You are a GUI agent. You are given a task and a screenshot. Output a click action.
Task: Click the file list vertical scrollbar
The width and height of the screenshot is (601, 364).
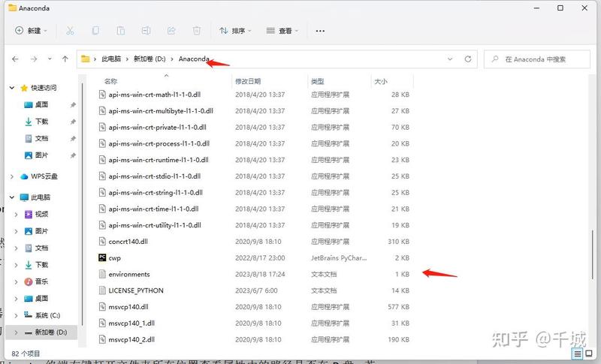[592, 254]
